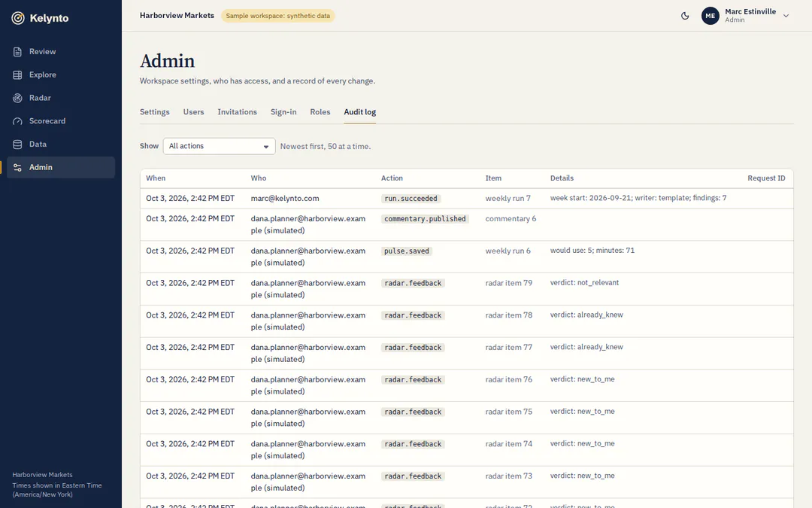Open the Sign-in tab
812x508 pixels.
coord(283,112)
